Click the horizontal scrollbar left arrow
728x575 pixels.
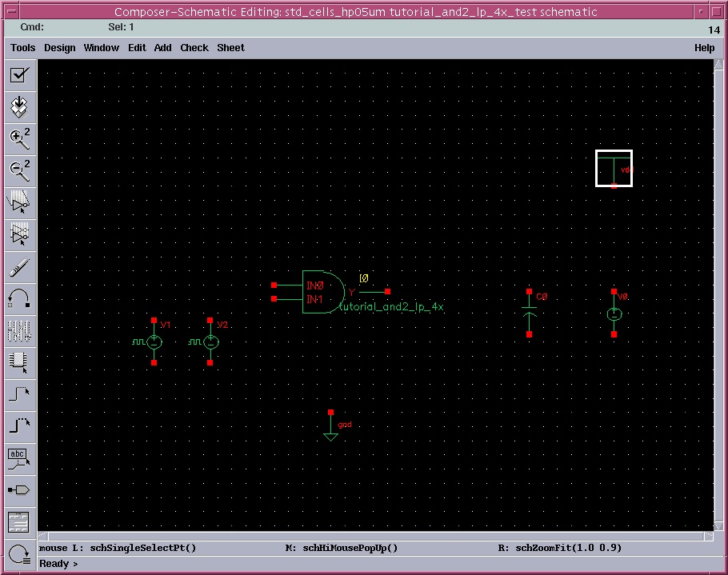pos(42,537)
